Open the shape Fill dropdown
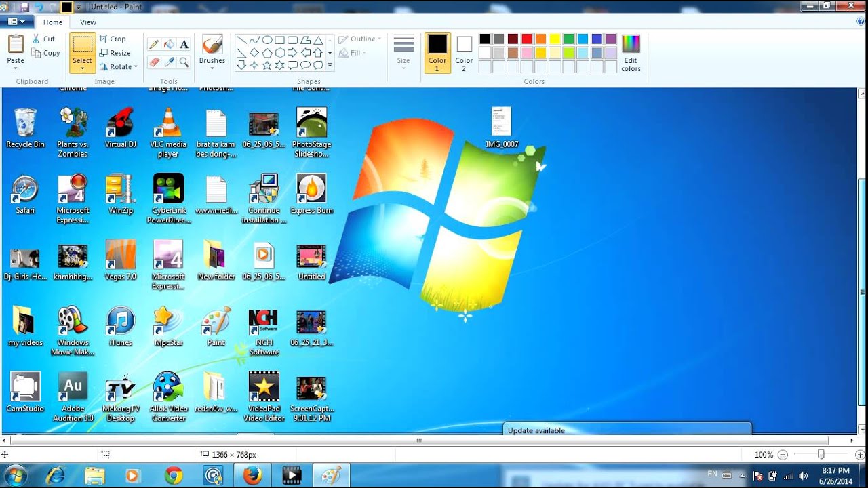The width and height of the screenshot is (868, 488). (353, 53)
